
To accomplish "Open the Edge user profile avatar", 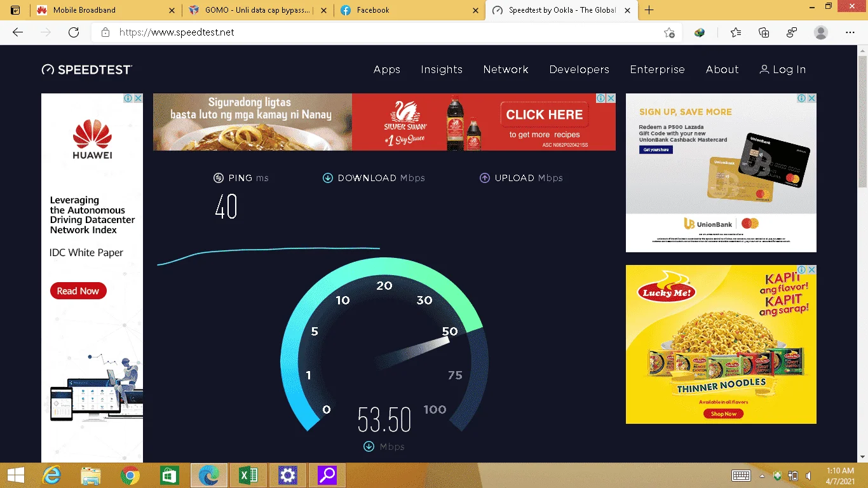I will tap(821, 32).
